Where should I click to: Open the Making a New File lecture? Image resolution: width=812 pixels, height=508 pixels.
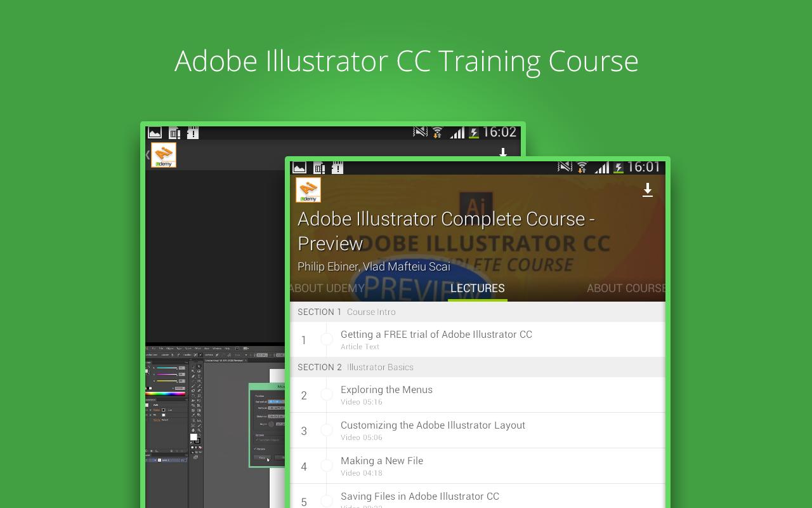(478, 466)
